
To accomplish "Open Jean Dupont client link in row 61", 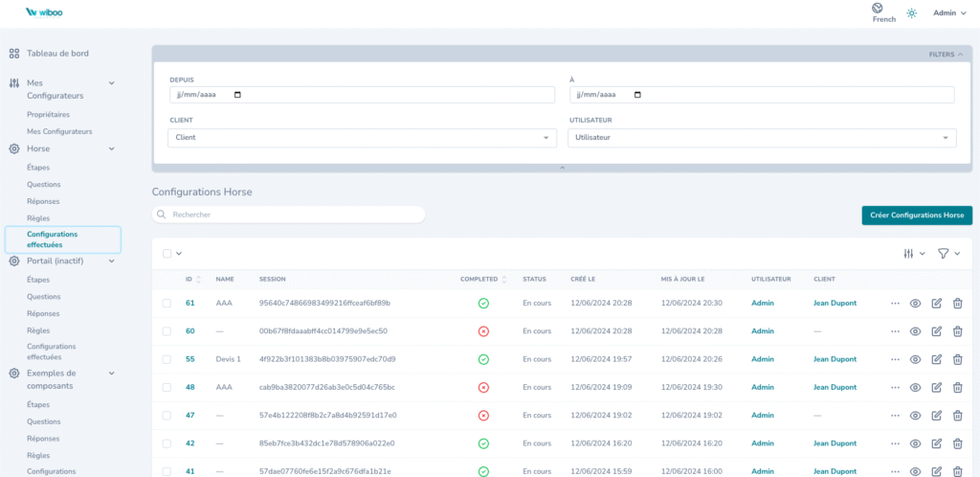I will [x=835, y=304].
